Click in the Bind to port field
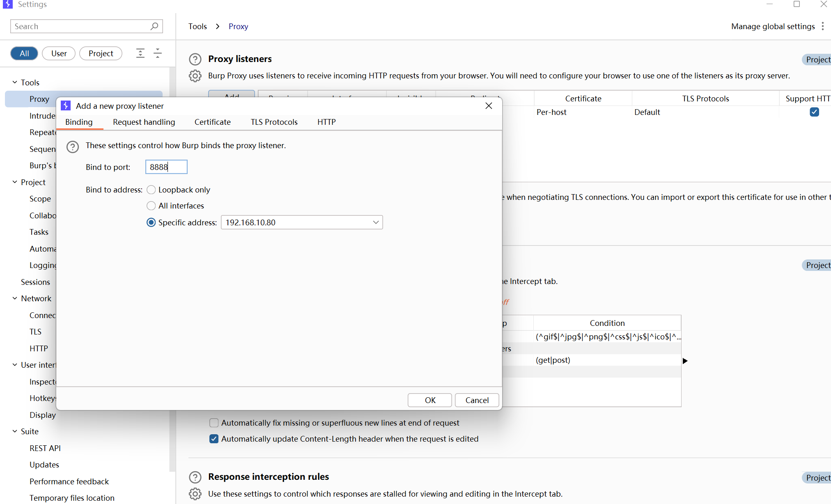This screenshot has width=831, height=504. 166,167
